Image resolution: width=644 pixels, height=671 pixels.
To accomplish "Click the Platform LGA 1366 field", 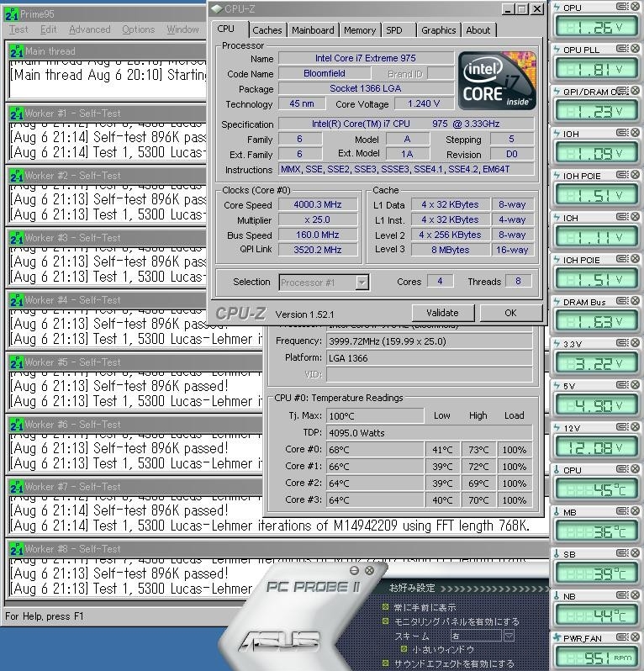I will pyautogui.click(x=429, y=358).
